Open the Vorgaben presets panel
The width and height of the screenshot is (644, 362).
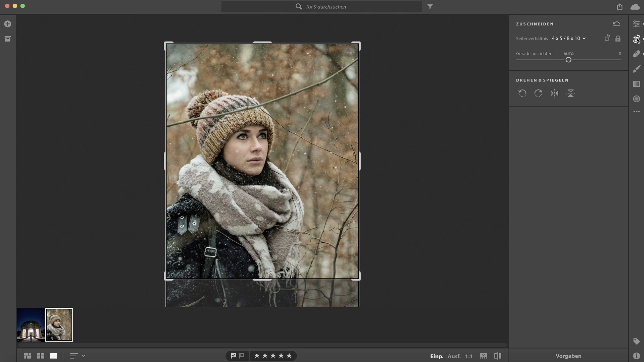[568, 356]
